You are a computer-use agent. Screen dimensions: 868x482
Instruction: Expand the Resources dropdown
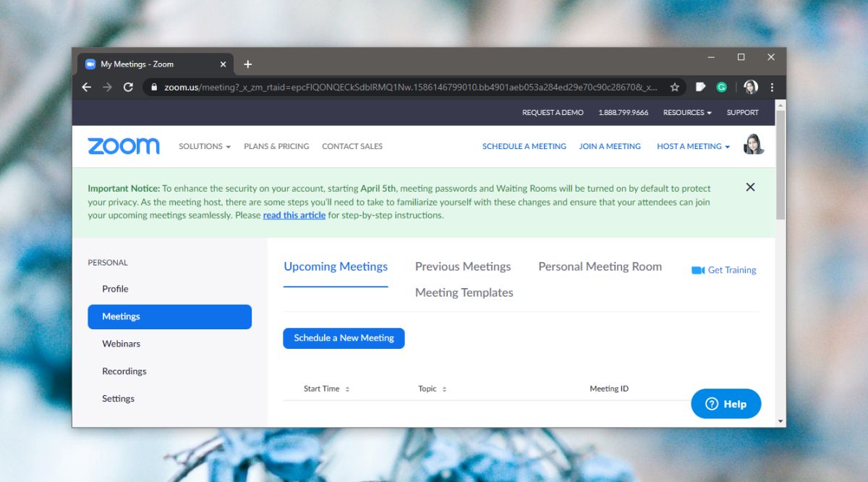[x=687, y=112]
